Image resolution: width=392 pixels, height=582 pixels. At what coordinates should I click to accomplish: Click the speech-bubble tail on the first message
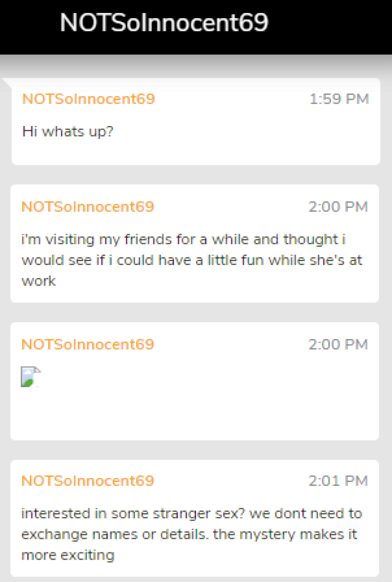coord(7,84)
